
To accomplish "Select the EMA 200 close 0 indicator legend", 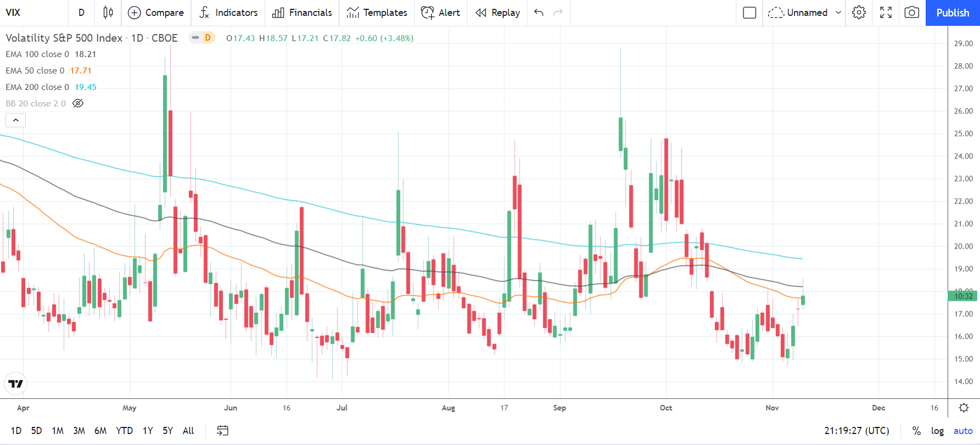I will click(x=37, y=87).
